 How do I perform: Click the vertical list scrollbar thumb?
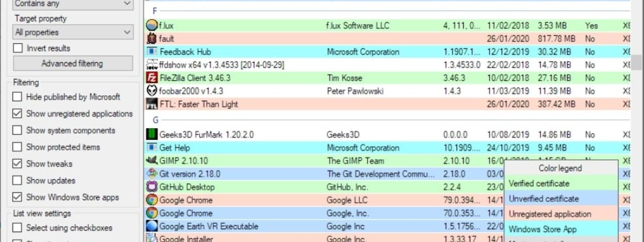636,63
